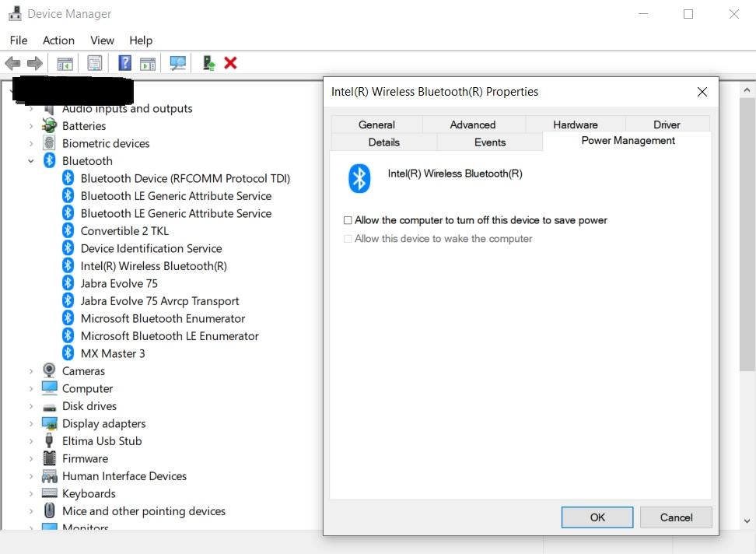Click the scrollbar down arrow
The height and width of the screenshot is (554, 756).
(747, 521)
